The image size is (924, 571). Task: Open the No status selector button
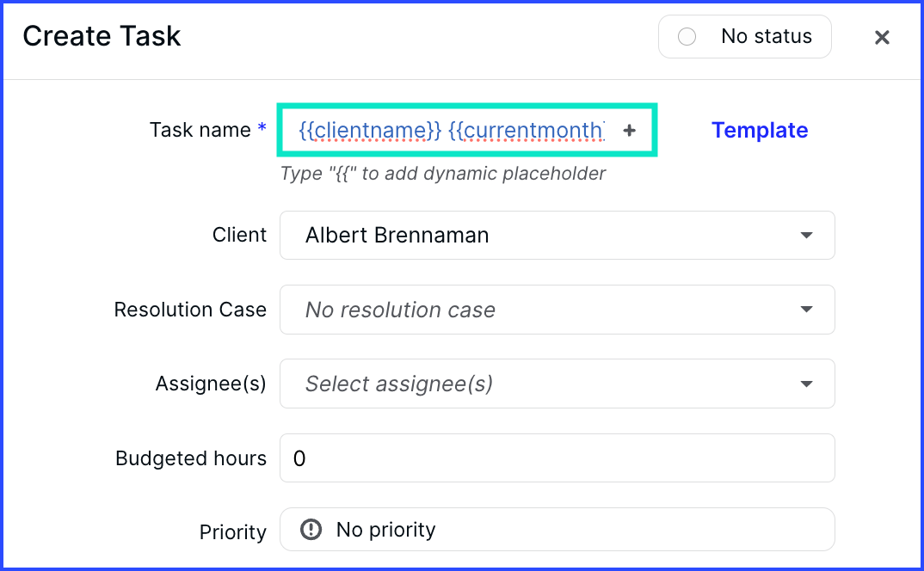(x=745, y=36)
